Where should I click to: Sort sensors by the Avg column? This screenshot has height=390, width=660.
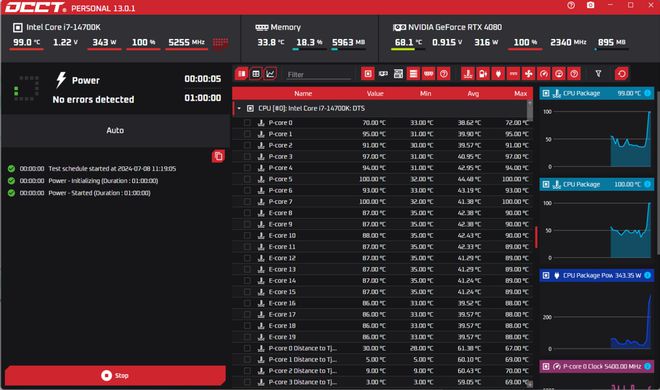click(x=473, y=93)
